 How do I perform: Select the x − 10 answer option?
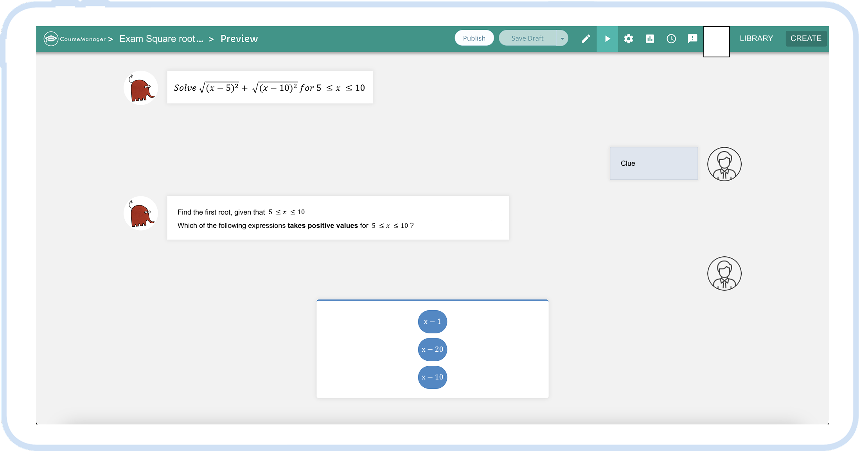click(432, 377)
